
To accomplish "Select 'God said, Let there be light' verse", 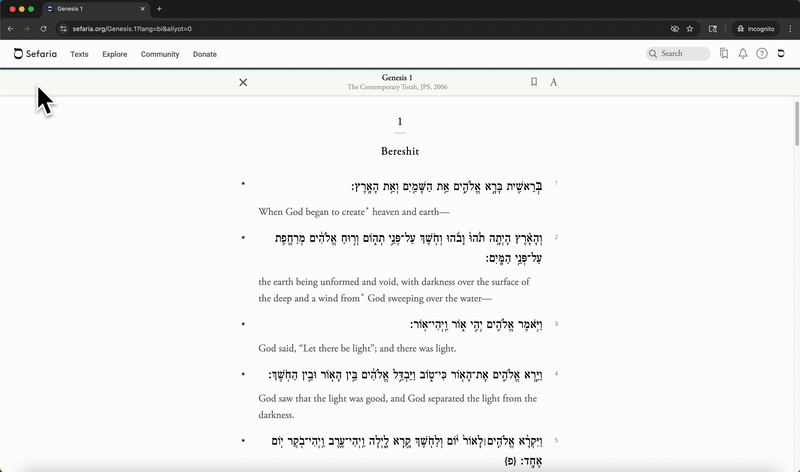I will tap(357, 349).
